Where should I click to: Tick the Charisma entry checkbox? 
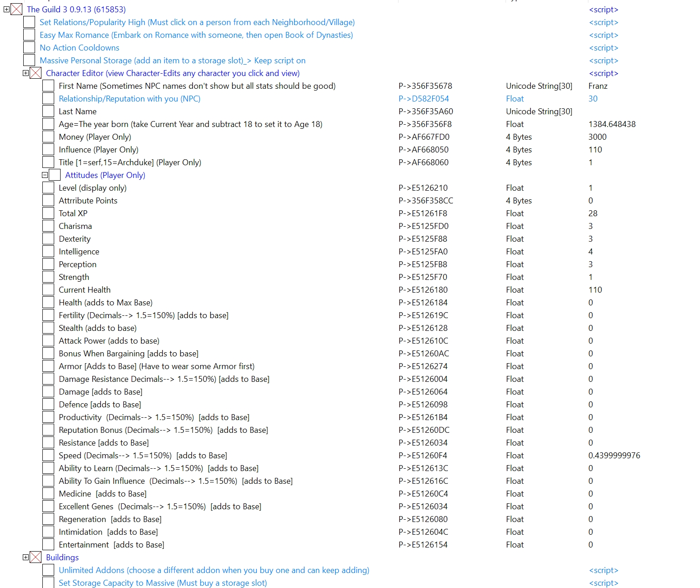48,226
